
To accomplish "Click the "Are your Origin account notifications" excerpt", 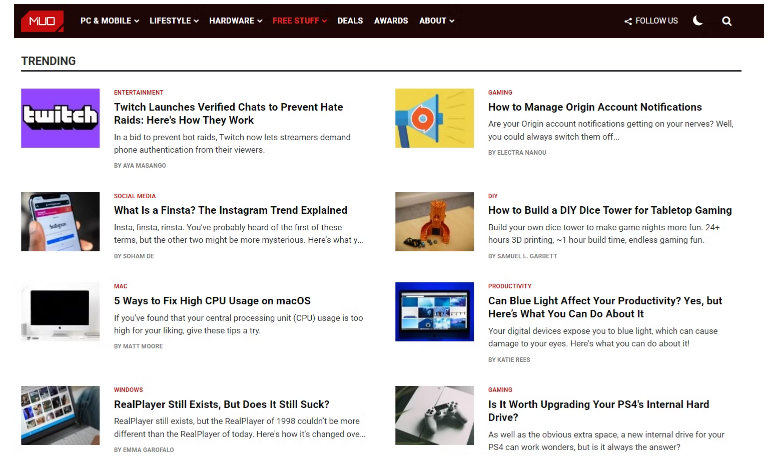I will [611, 131].
